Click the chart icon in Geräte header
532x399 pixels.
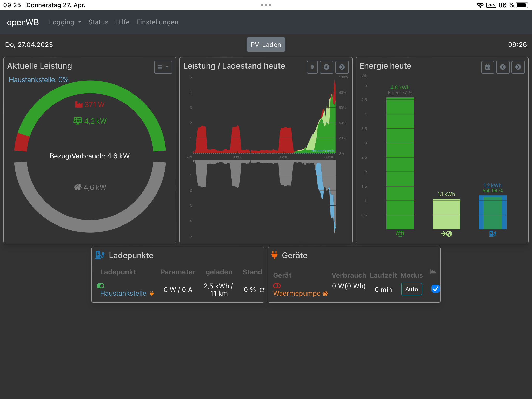pyautogui.click(x=433, y=272)
